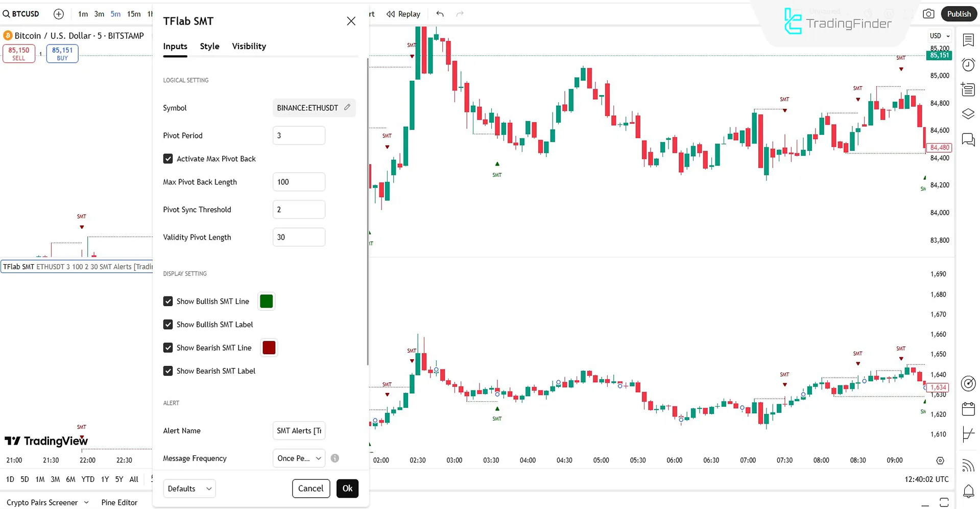
Task: Switch to the Visibility tab
Action: (x=249, y=46)
